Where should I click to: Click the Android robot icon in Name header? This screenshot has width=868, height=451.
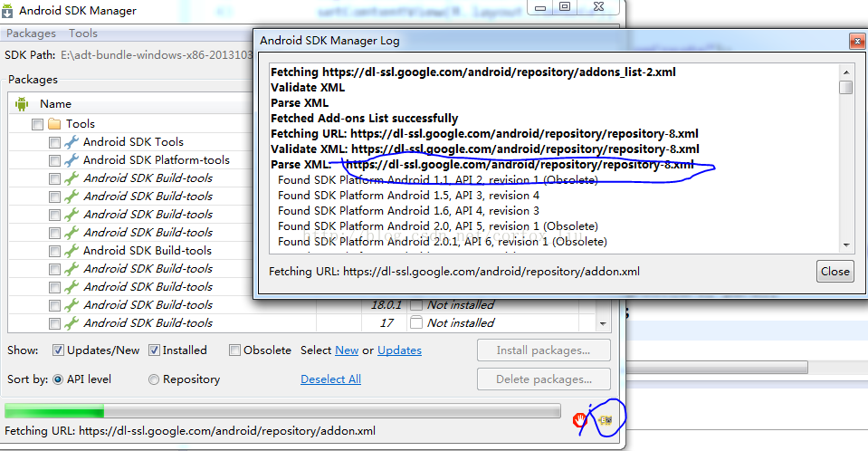tap(22, 103)
